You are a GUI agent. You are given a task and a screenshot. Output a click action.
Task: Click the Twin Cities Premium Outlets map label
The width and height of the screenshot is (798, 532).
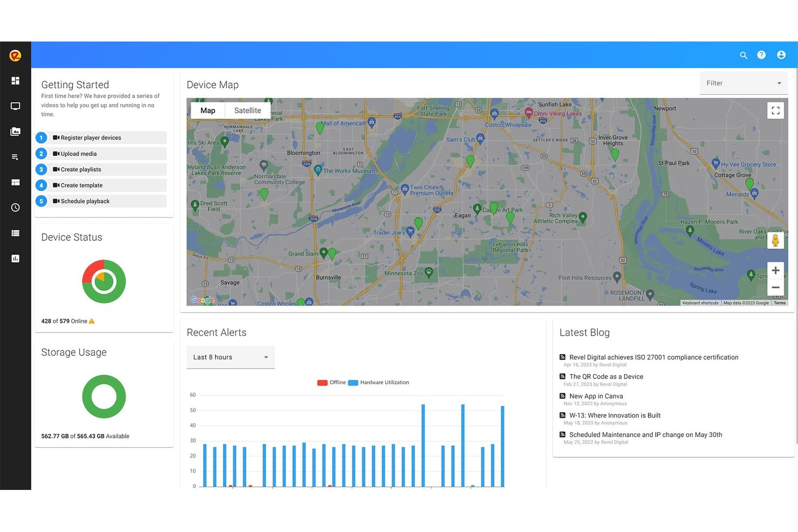431,190
